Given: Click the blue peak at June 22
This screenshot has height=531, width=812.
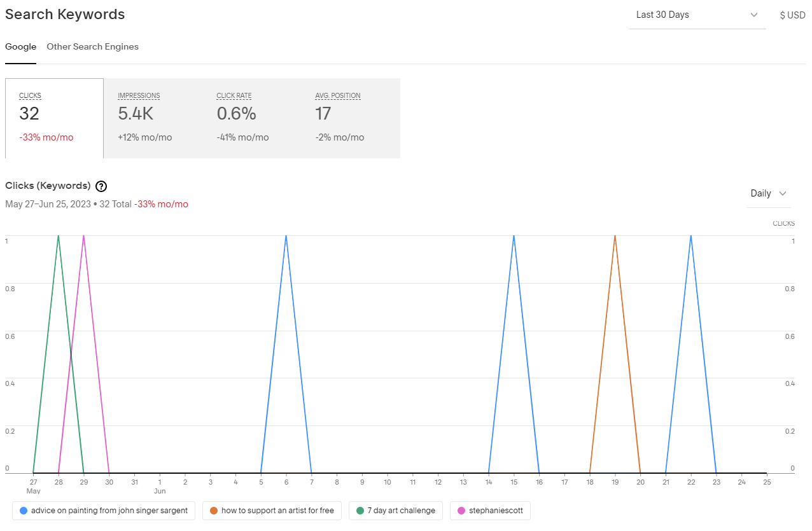Looking at the screenshot, I should (690, 236).
